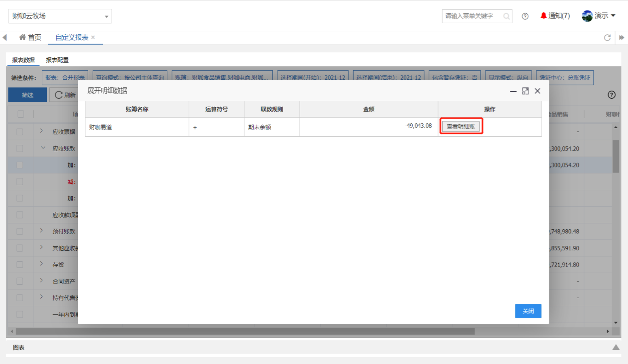Switch to the 报表配置 tab
628x364 pixels.
(57, 60)
